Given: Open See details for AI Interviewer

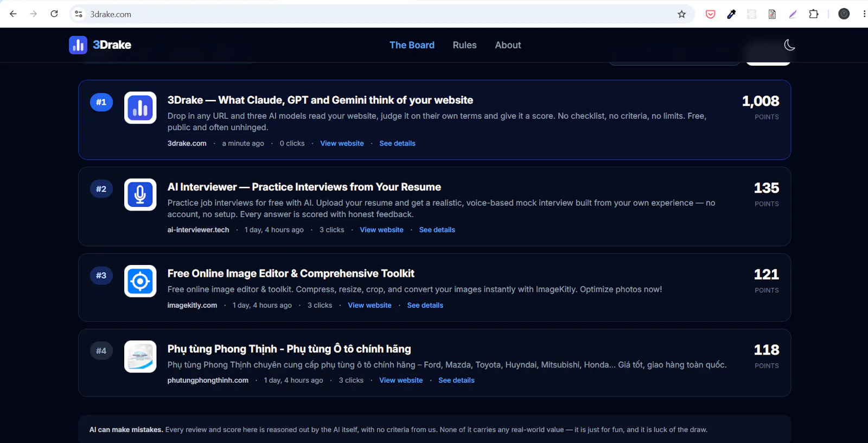Looking at the screenshot, I should pyautogui.click(x=437, y=230).
